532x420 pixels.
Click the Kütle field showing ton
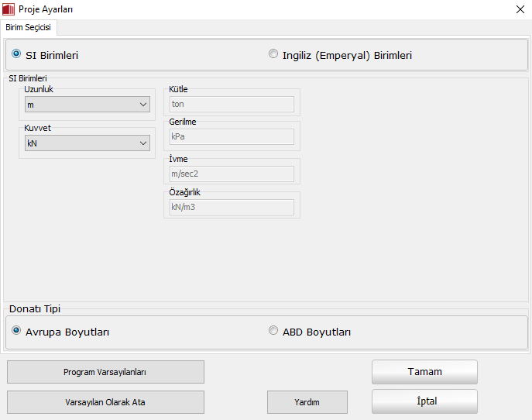232,104
